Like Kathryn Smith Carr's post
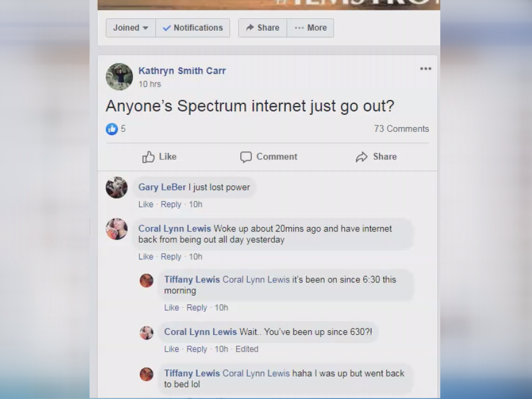The image size is (532, 399). coord(159,156)
